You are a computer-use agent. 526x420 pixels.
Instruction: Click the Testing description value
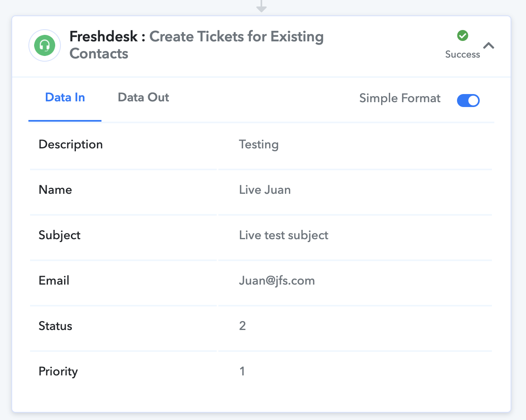click(x=259, y=144)
